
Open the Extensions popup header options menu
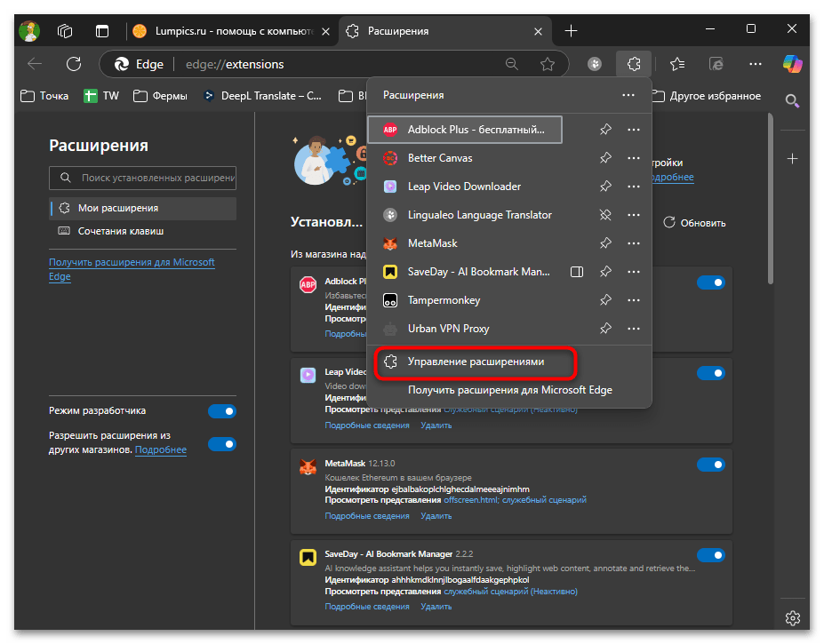pyautogui.click(x=628, y=95)
